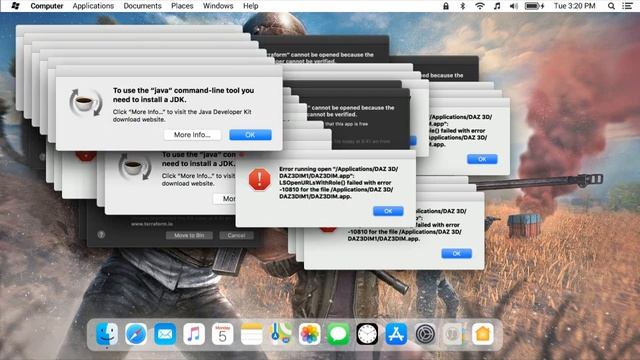Open Photos from the dock
640x360 pixels.
[309, 334]
